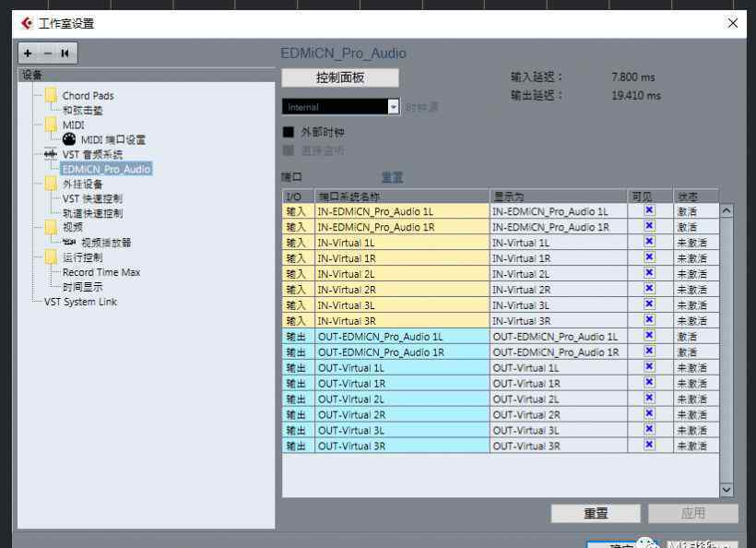Select MIDI 端口设置 in the tree

click(113, 140)
